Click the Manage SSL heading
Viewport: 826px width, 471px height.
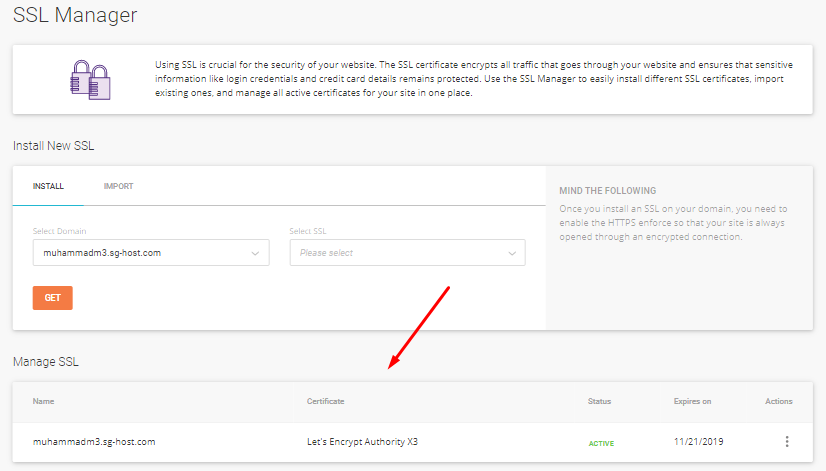point(46,362)
